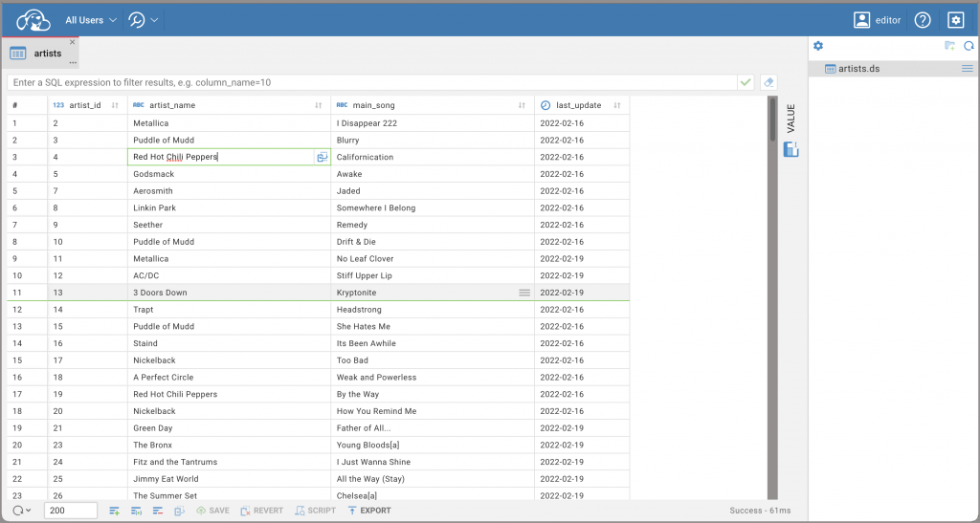
Task: Click the copy-rows icon before SAVE
Action: coord(179,511)
